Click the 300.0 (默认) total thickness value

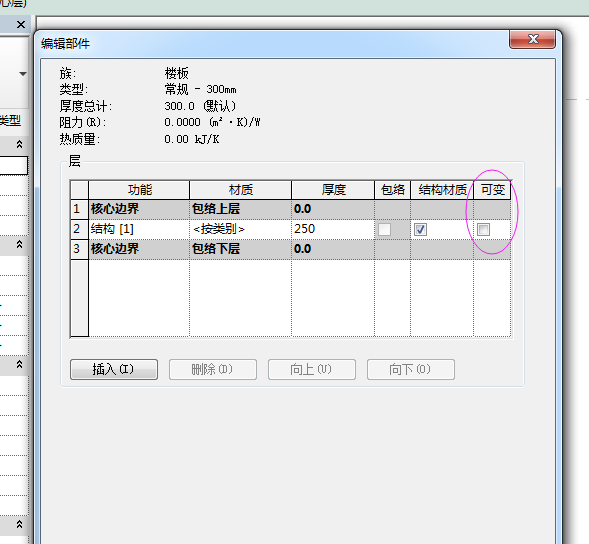click(200, 106)
